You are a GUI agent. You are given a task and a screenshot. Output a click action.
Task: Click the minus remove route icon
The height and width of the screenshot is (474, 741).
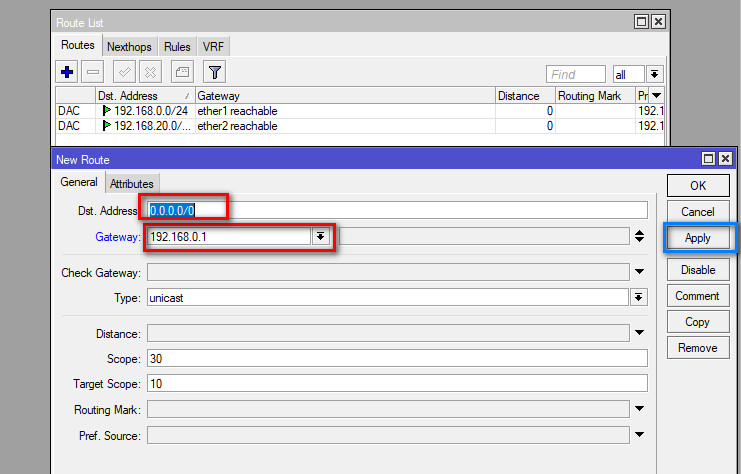click(93, 72)
